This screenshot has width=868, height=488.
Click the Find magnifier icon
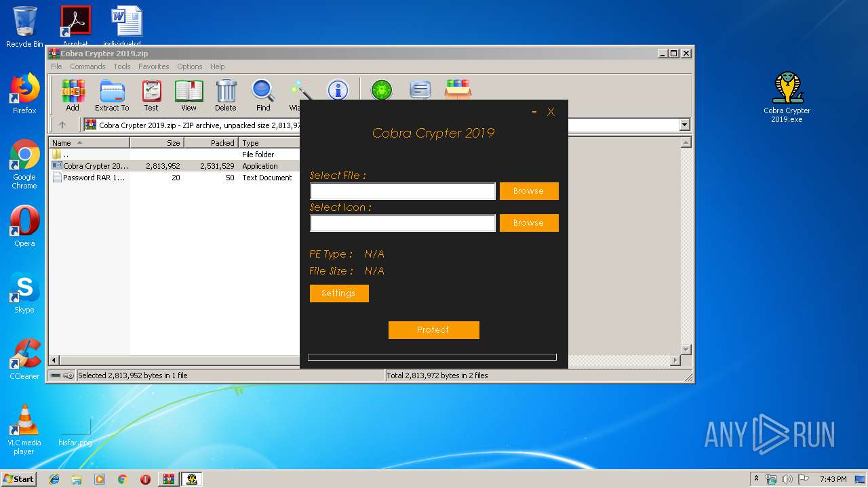(x=263, y=95)
